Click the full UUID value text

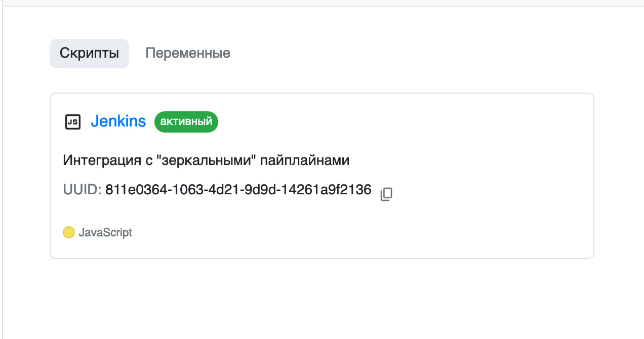pos(238,190)
